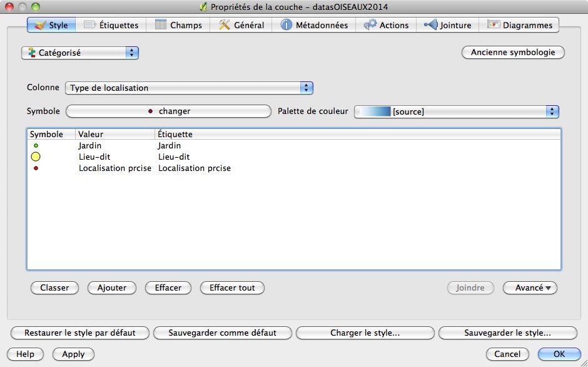This screenshot has width=588, height=367.
Task: Click the Effacer button
Action: click(x=168, y=287)
